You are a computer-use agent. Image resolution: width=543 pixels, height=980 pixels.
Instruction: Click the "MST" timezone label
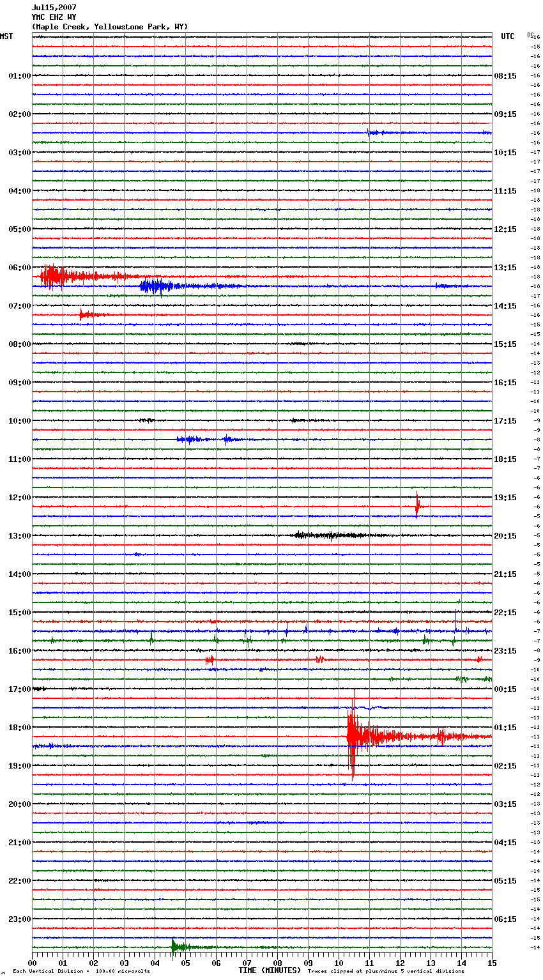(6, 36)
